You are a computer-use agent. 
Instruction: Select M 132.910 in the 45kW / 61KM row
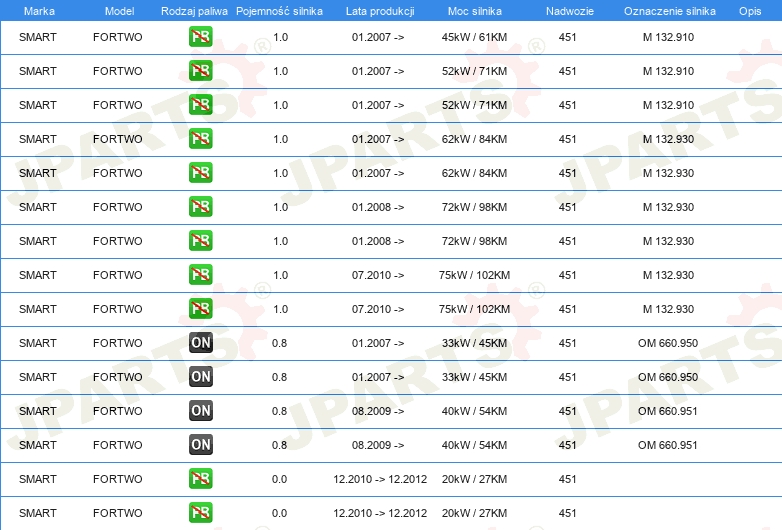(x=668, y=37)
